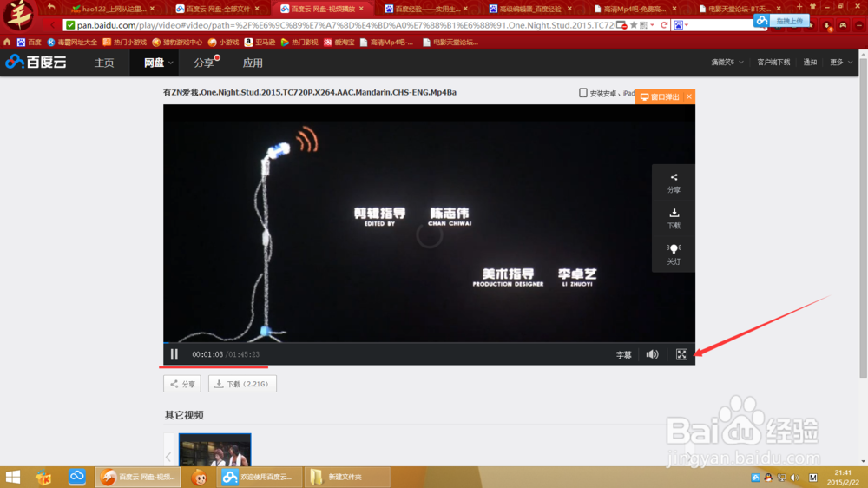The width and height of the screenshot is (868, 488).
Task: Open the 字幕 subtitle options
Action: [x=623, y=354]
